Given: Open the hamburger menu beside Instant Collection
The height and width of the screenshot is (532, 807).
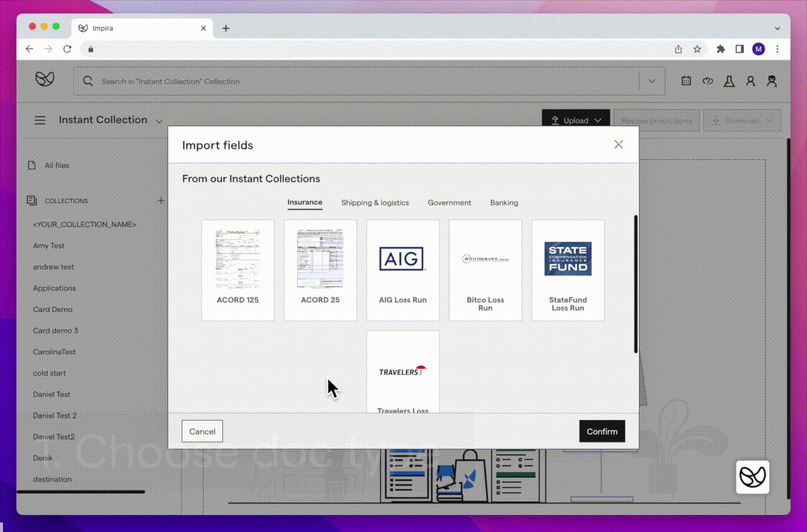Looking at the screenshot, I should [x=40, y=120].
